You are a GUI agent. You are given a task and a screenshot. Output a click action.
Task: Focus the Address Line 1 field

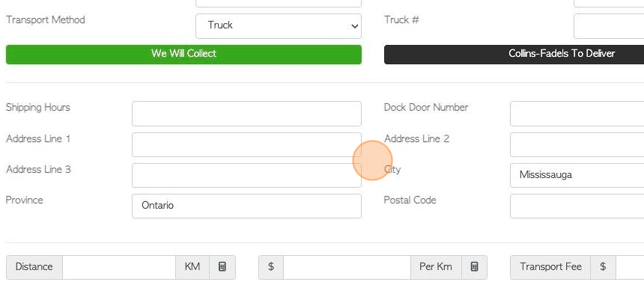pyautogui.click(x=246, y=144)
